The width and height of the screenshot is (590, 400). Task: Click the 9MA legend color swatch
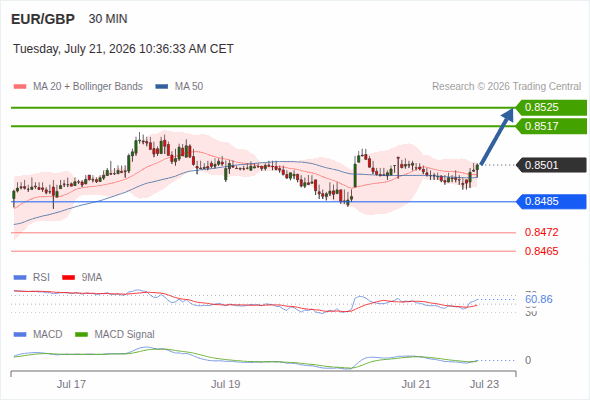point(68,278)
